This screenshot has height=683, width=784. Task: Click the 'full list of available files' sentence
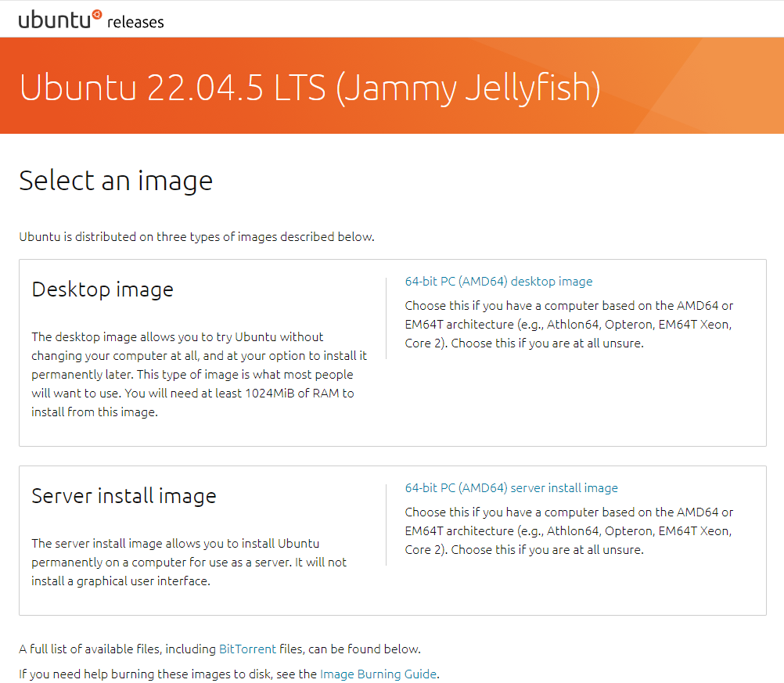[220, 649]
